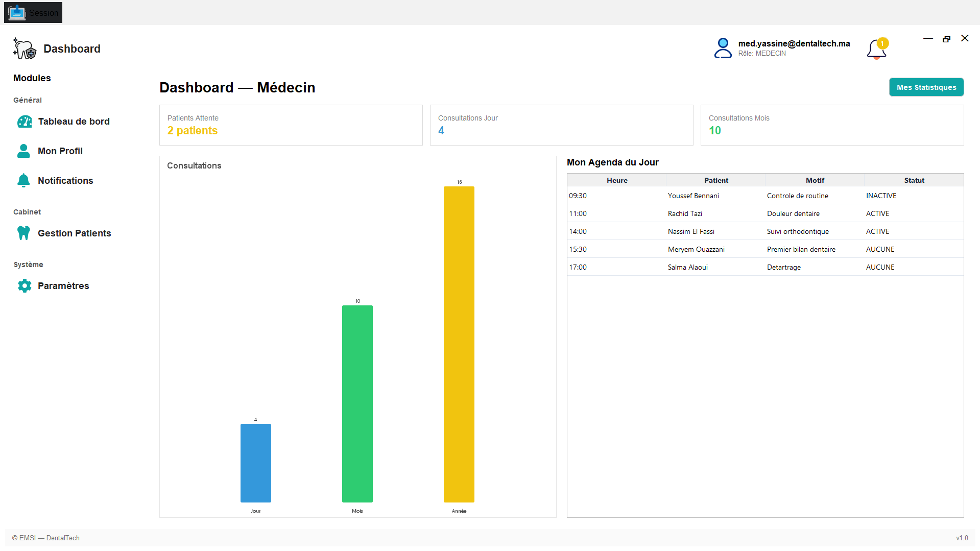Click the Douleur dentaire motif cell
Viewport: 980px width, 551px height.
click(815, 213)
